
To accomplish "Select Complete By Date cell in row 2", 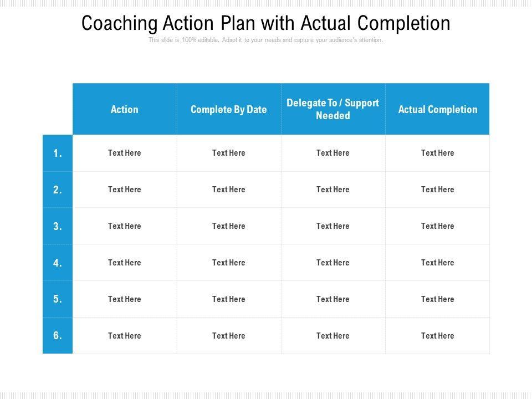I will click(229, 190).
